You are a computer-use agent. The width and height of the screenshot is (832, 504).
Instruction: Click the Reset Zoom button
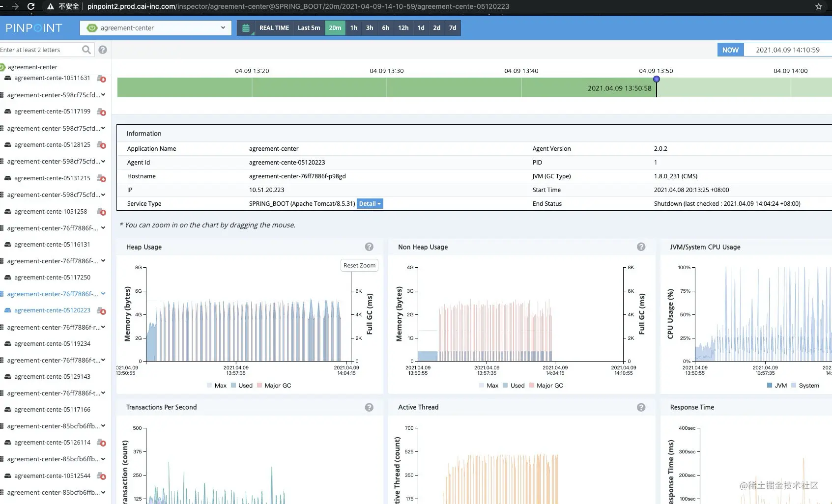(359, 265)
